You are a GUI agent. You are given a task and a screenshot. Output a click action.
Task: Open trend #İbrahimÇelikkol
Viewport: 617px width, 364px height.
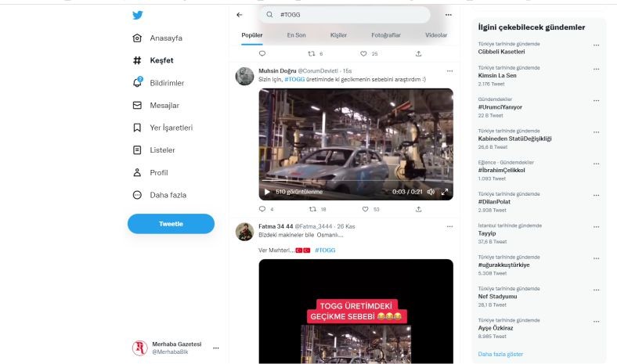coord(501,170)
